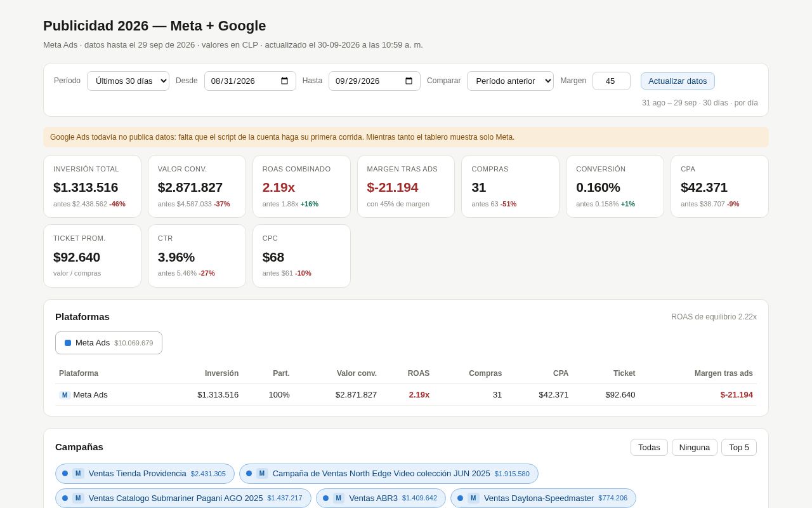The height and width of the screenshot is (508, 812).
Task: Click the Margen tras ads column header
Action: click(x=724, y=373)
